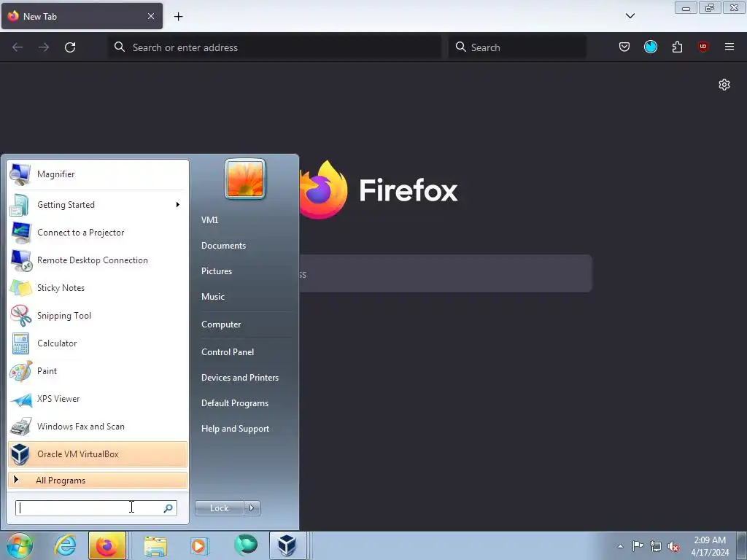Click the Start menu search magnifier icon
Viewport: 747px width, 560px height.
(x=169, y=508)
